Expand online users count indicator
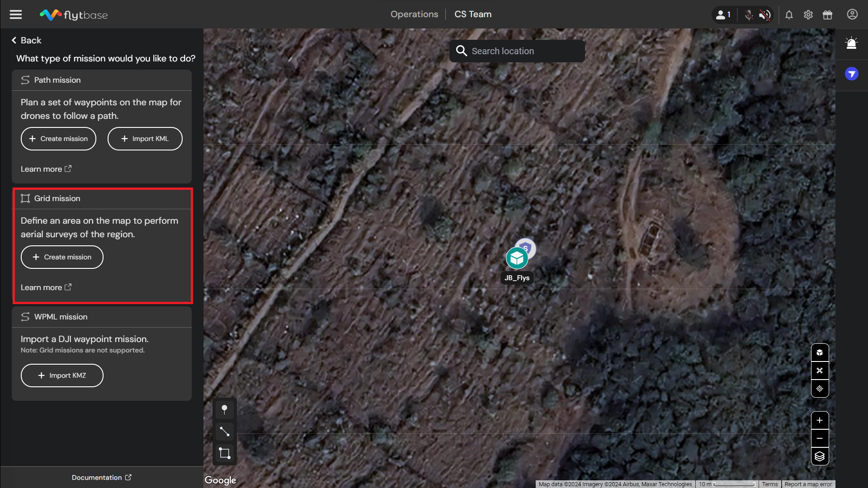The width and height of the screenshot is (868, 488). point(723,15)
